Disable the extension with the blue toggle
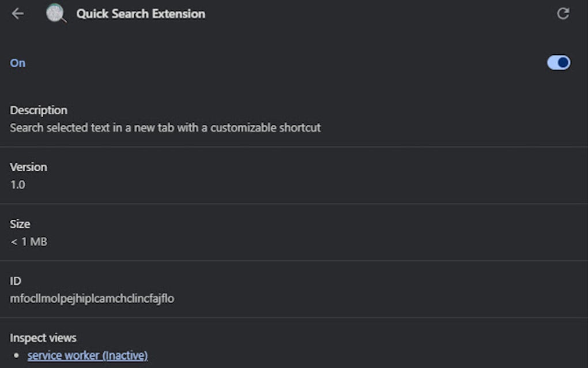The height and width of the screenshot is (368, 588). point(557,62)
